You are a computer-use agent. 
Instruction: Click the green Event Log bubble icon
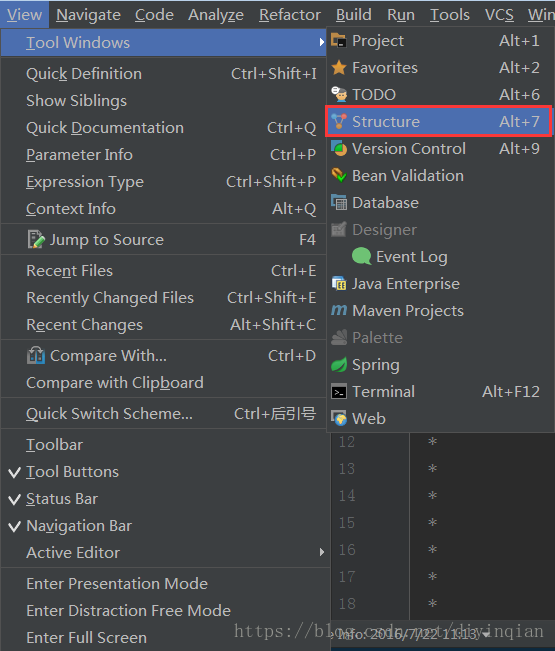coord(361,257)
